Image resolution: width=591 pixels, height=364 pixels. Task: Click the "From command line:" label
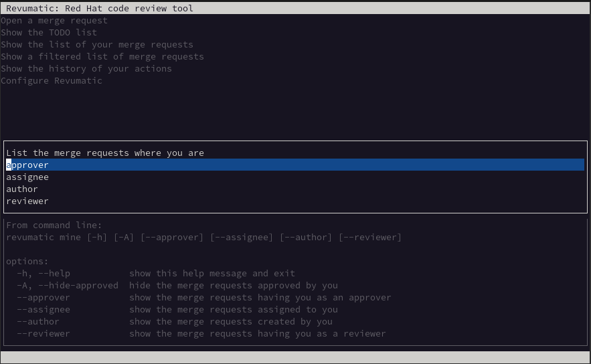(54, 225)
